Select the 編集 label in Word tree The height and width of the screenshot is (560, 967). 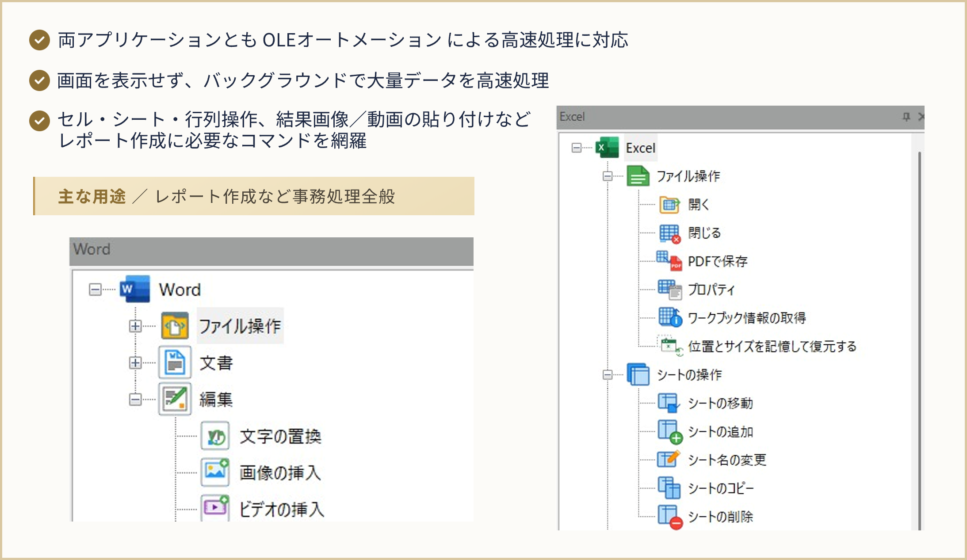pos(216,400)
